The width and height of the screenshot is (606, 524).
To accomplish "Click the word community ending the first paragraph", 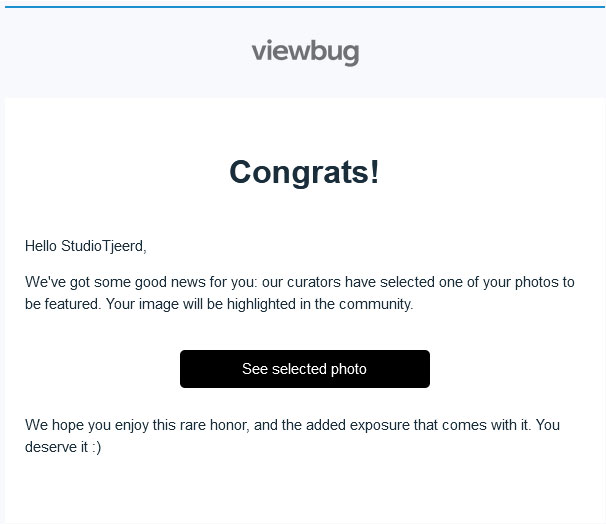I will tap(374, 304).
